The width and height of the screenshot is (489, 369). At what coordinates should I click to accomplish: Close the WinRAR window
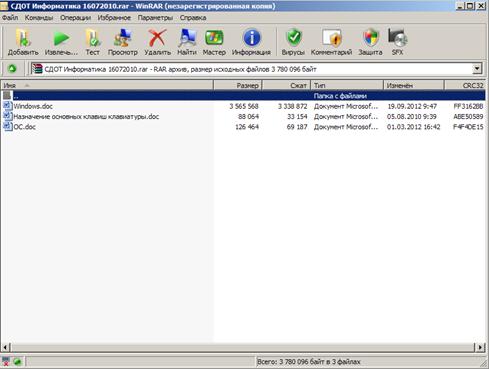[x=481, y=6]
